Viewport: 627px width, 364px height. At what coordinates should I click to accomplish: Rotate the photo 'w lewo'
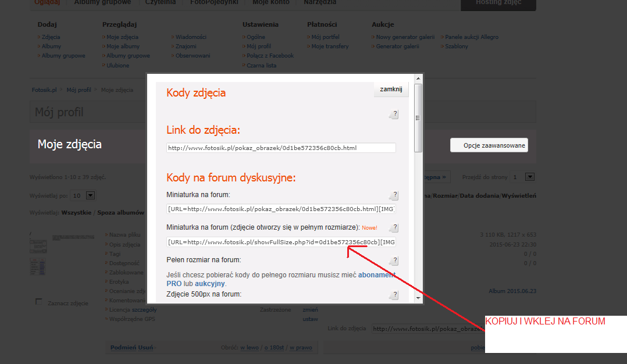coord(250,348)
